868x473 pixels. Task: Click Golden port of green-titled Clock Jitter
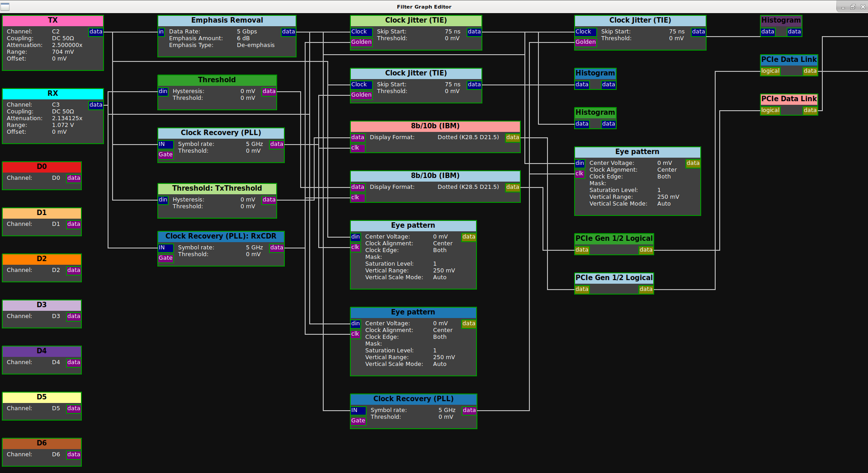pos(362,42)
